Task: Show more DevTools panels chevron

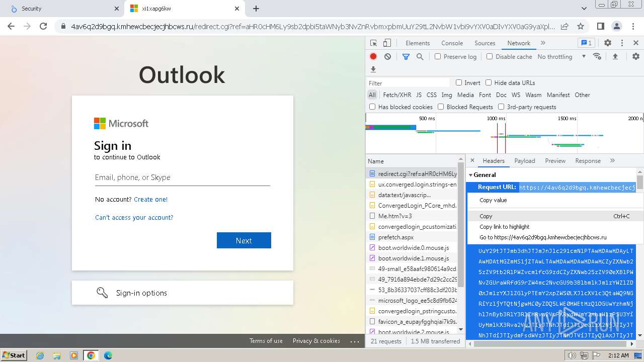Action: pos(543,43)
